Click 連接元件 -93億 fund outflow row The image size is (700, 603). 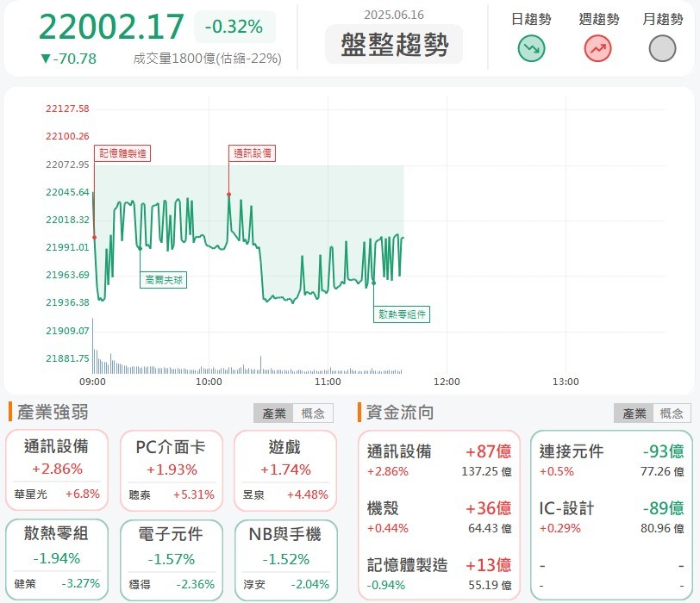611,461
